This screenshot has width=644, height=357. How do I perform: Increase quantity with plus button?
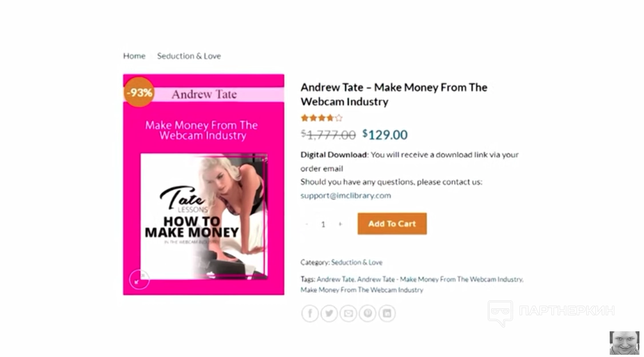pos(340,224)
